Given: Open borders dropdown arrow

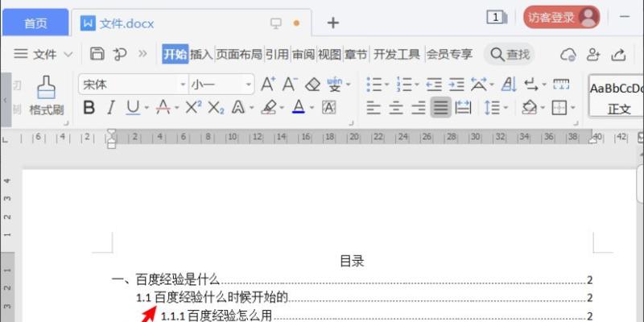Looking at the screenshot, I should click(573, 109).
